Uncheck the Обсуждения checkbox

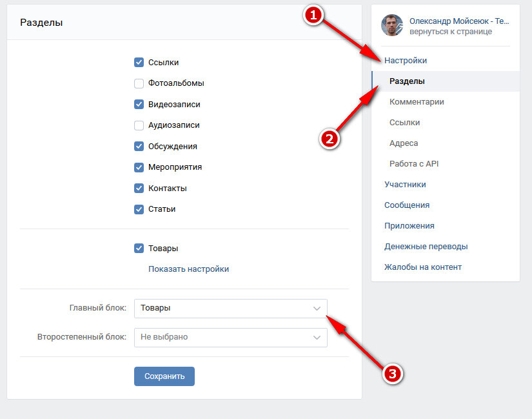139,147
